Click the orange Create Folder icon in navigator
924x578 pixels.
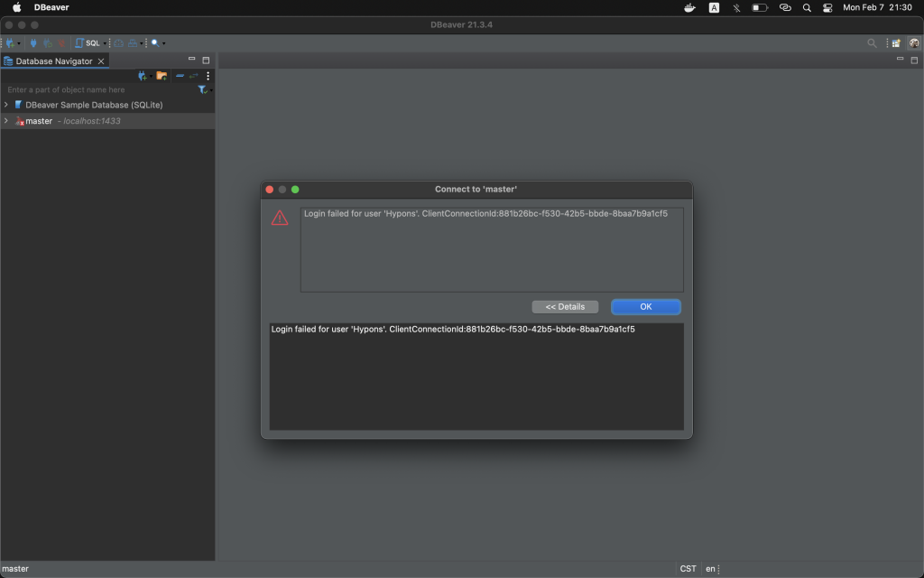click(162, 76)
